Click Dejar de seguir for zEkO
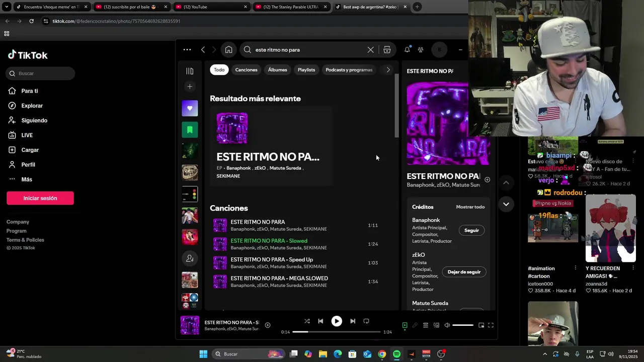The width and height of the screenshot is (644, 362). coord(464,272)
